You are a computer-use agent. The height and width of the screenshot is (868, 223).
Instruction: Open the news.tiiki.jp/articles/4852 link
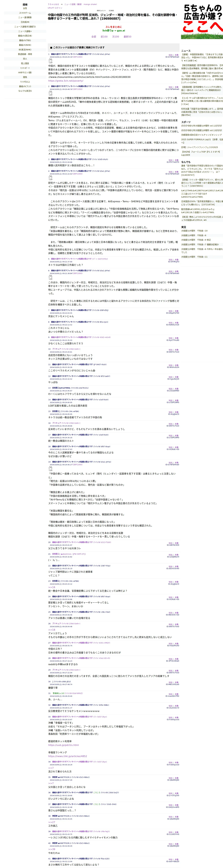pos(67,756)
